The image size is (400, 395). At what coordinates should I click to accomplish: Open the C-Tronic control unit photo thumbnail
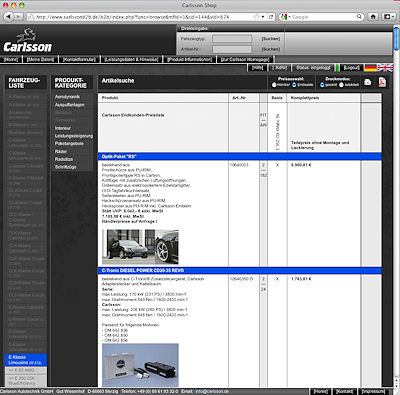140,365
